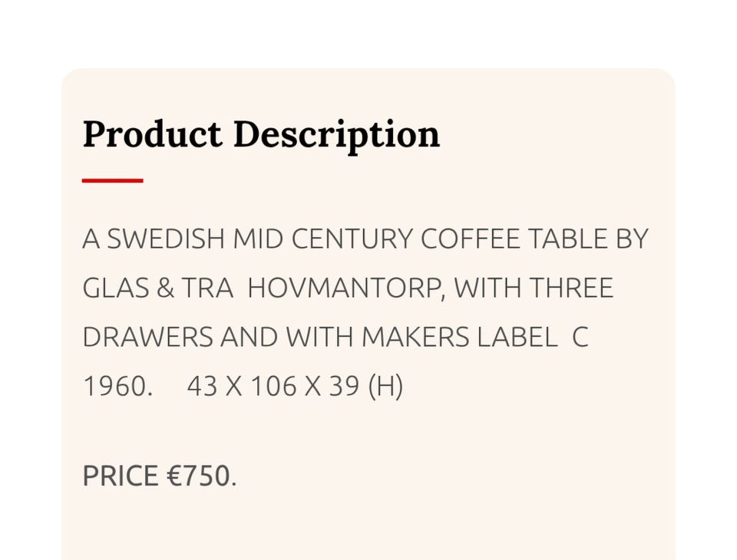737x560 pixels.
Task: Click the year "1960."
Action: (x=115, y=386)
